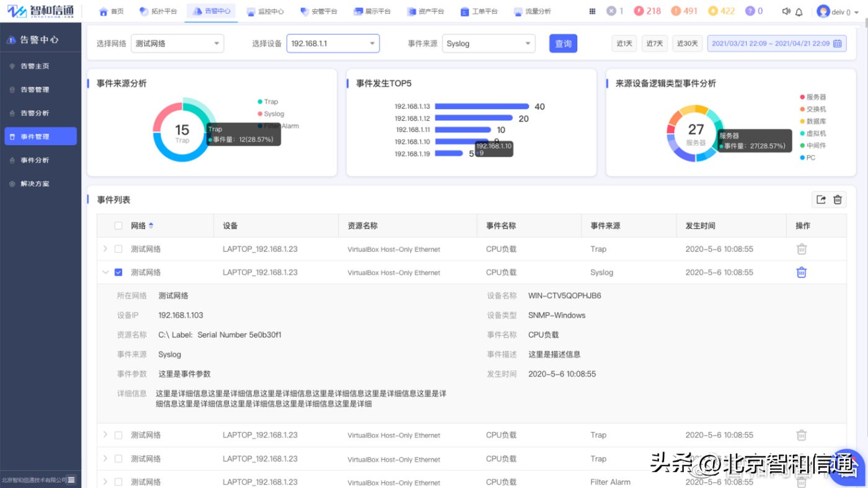The image size is (868, 488).
Task: Click the 查询 query button
Action: click(563, 43)
